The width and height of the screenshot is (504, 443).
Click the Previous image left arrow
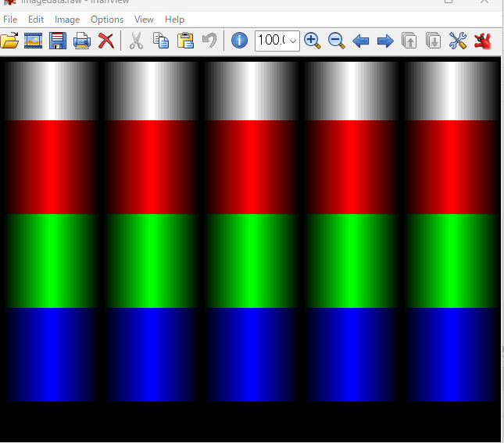coord(361,41)
